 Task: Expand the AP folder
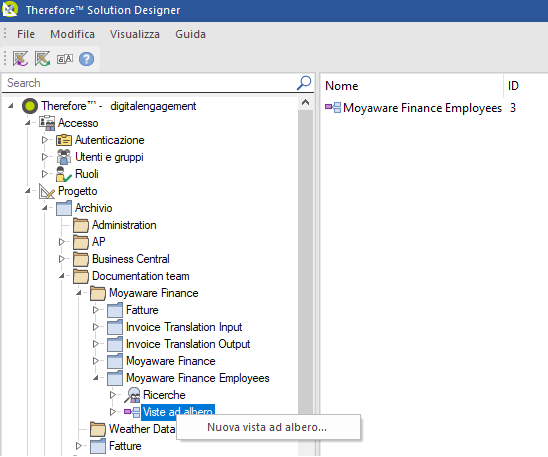point(62,242)
